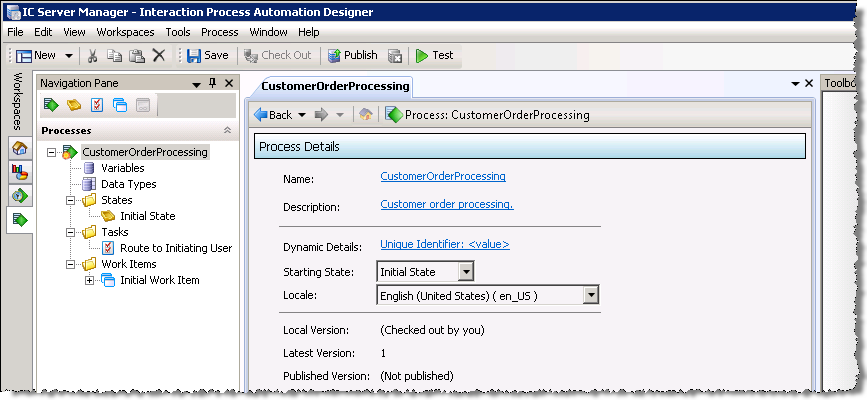Click the Unique Identifier dynamic details link

pos(445,244)
